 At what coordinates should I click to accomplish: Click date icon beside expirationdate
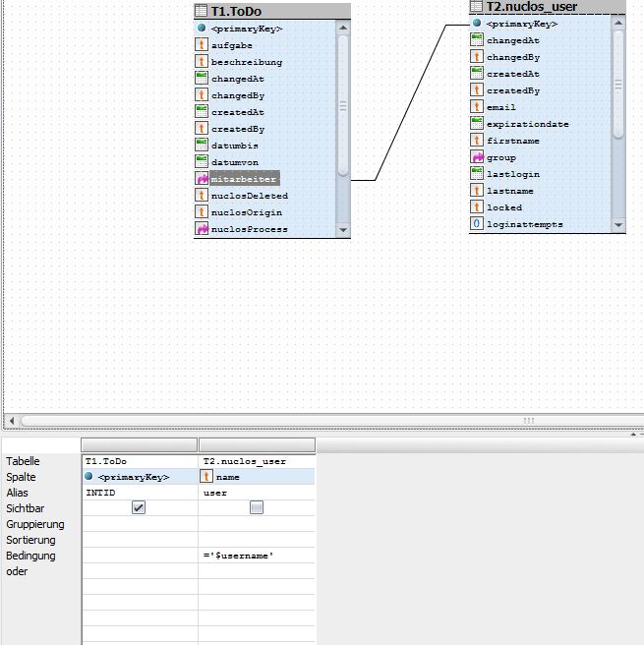point(477,123)
